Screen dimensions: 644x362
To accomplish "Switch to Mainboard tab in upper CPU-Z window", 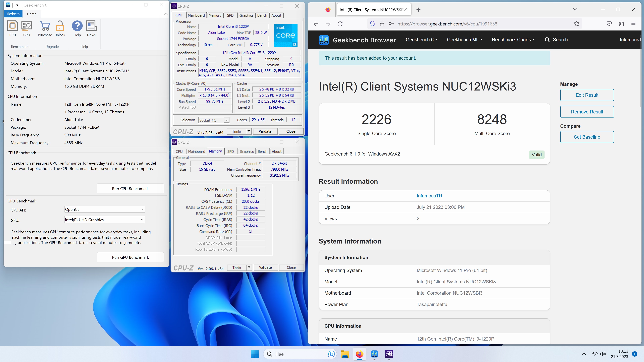I will [x=196, y=15].
